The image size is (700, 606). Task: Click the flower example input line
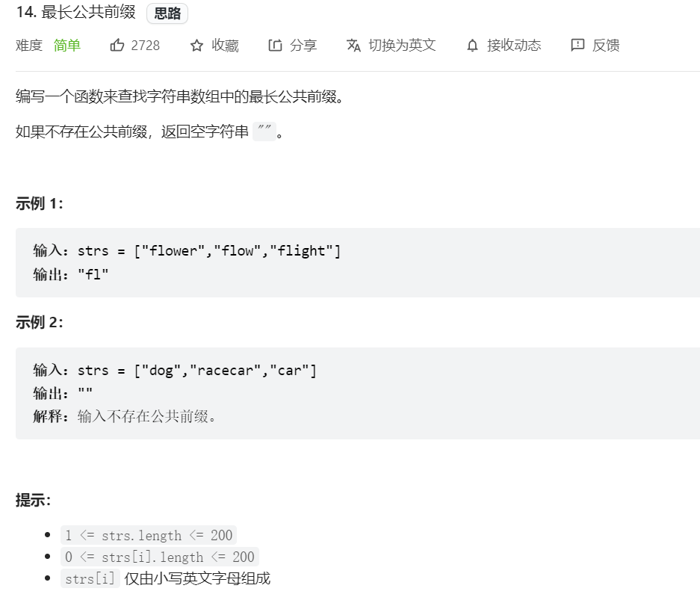click(x=187, y=251)
